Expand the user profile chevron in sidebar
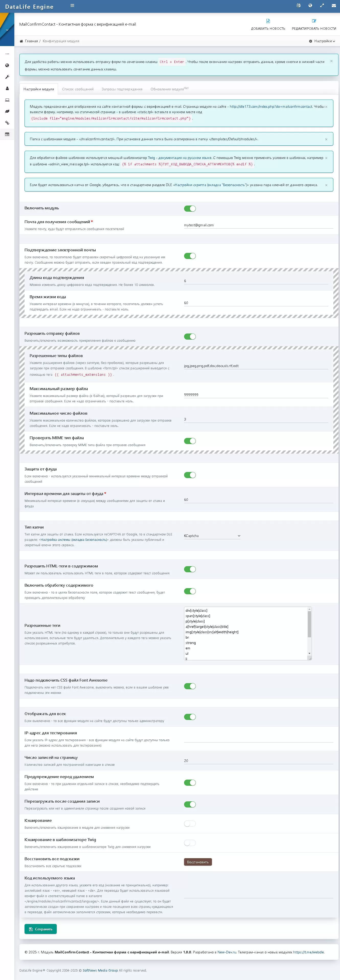Screen dimensions: 340x980 7,30
